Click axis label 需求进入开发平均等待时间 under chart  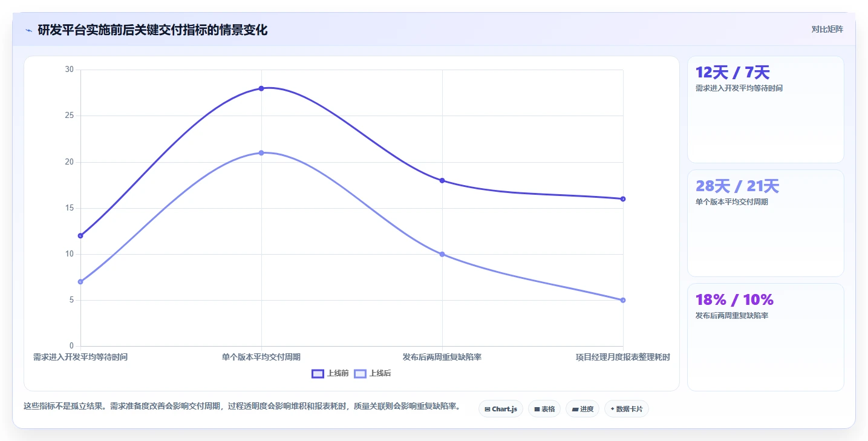coord(80,357)
